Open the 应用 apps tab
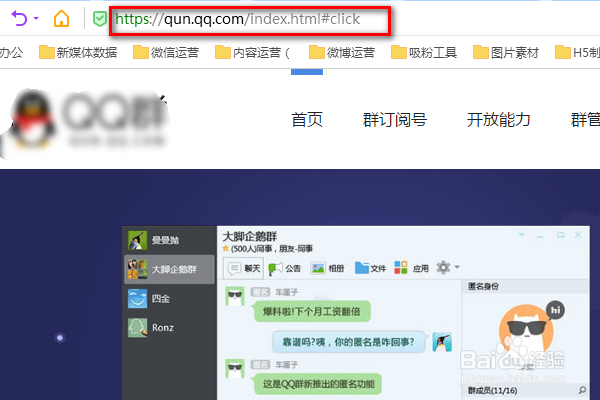 point(411,268)
